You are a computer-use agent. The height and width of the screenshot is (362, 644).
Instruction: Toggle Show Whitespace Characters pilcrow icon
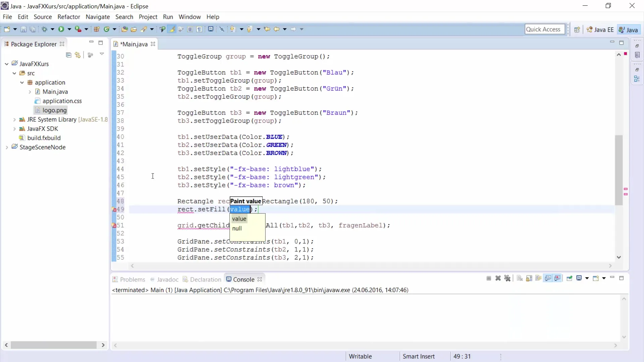[199, 29]
